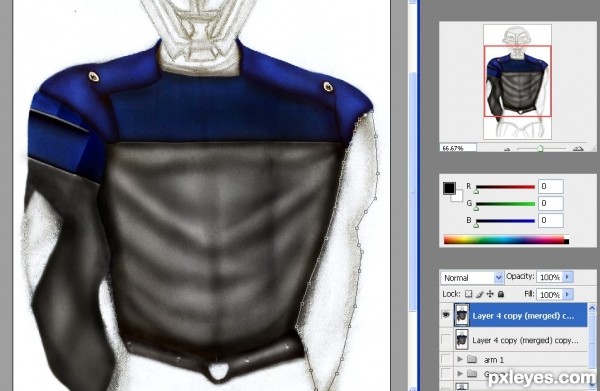The image size is (600, 391).
Task: Show the second Layer 4 copy (merged) copy layer
Action: pyautogui.click(x=446, y=339)
